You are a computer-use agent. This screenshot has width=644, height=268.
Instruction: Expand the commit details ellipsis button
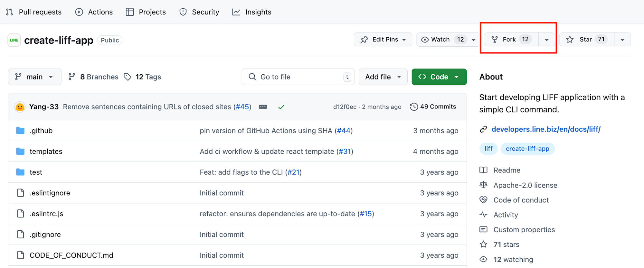pos(263,107)
